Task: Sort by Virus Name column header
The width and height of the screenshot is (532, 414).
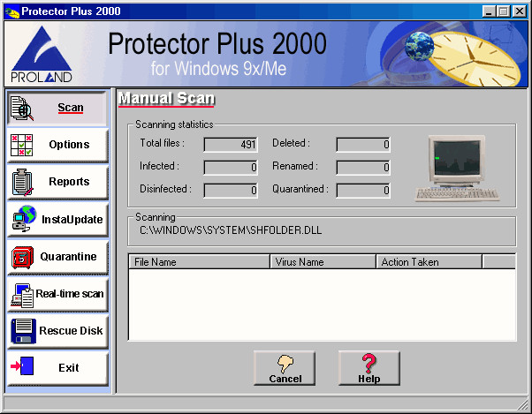Action: click(x=323, y=262)
